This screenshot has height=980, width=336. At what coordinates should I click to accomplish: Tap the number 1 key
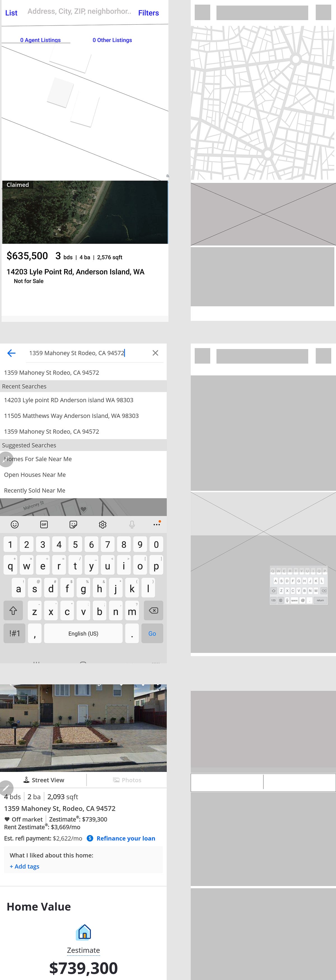(10, 545)
